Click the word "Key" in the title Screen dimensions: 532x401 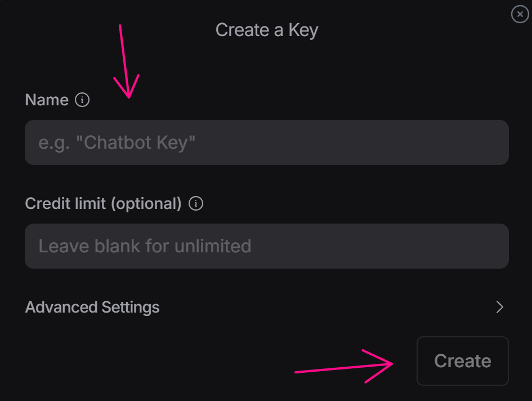point(303,30)
